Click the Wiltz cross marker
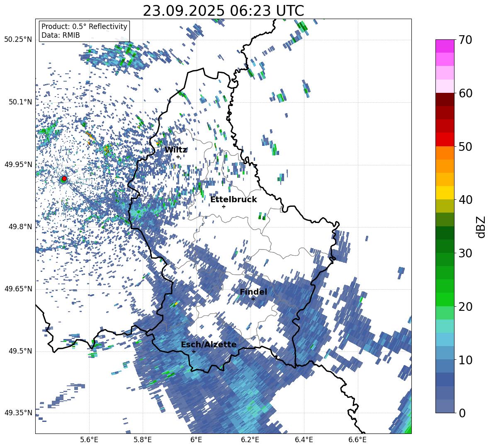This screenshot has height=448, width=491. (x=178, y=157)
